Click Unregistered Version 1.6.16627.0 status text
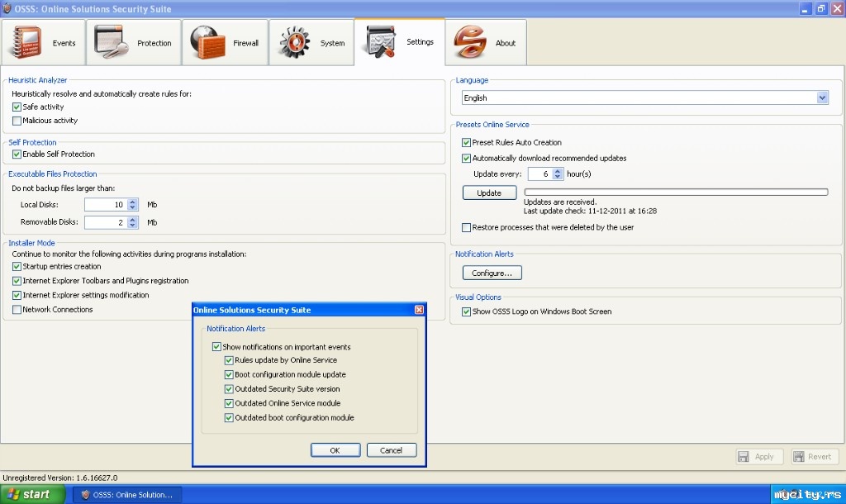846x504 pixels. (x=60, y=478)
